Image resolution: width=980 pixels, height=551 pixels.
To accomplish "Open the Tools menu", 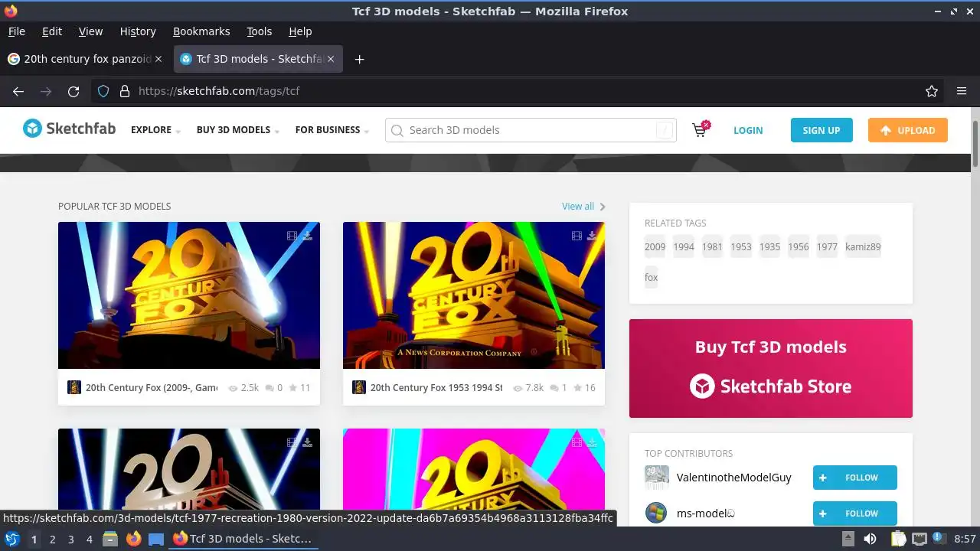I will pos(260,31).
